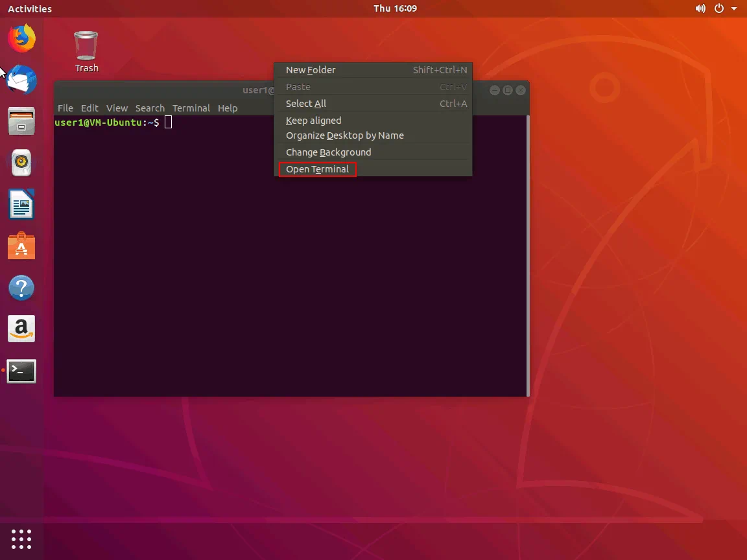
Task: Toggle Keep aligned in context menu
Action: (313, 121)
